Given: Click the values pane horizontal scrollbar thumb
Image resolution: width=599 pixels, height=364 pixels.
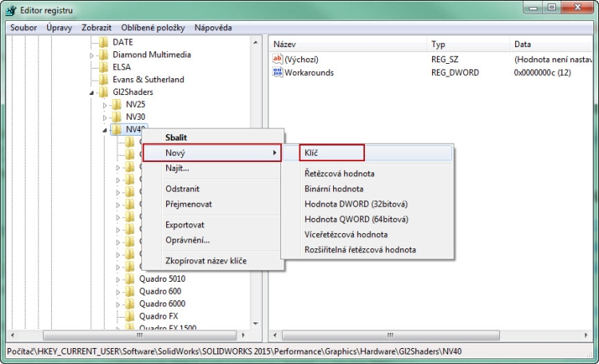Looking at the screenshot, I should [391, 335].
